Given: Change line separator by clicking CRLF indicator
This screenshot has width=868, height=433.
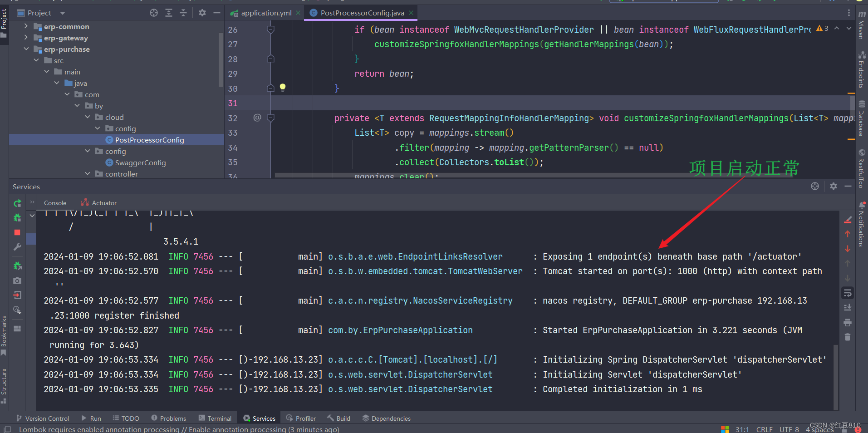Looking at the screenshot, I should pos(765,429).
